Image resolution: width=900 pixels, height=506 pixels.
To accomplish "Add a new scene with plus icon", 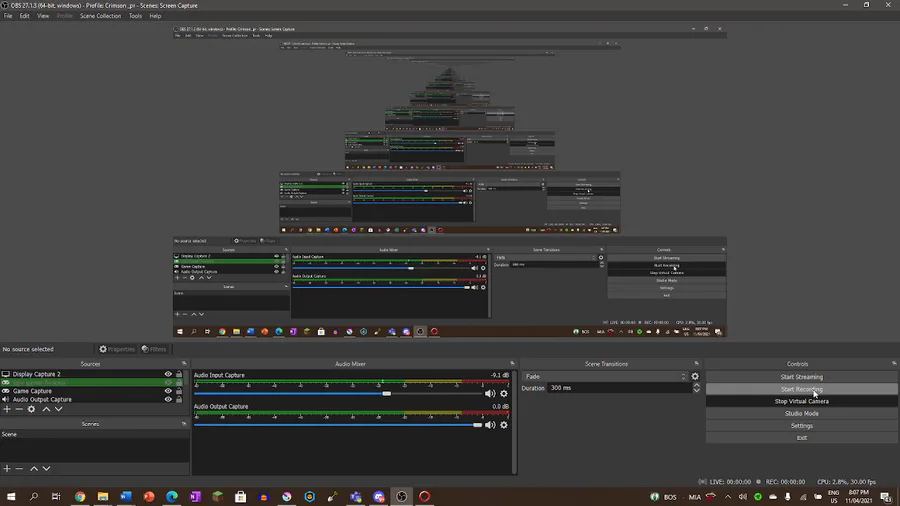I will point(7,469).
